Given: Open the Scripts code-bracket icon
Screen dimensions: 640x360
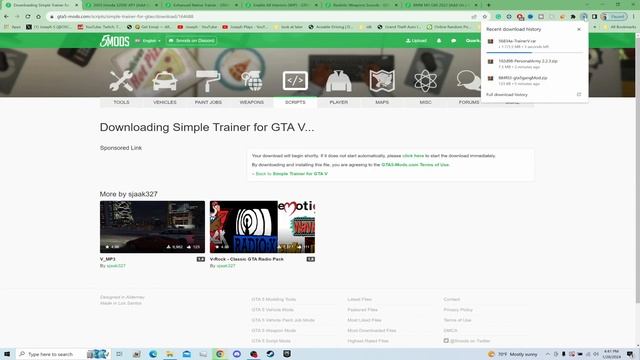Looking at the screenshot, I should pyautogui.click(x=295, y=81).
